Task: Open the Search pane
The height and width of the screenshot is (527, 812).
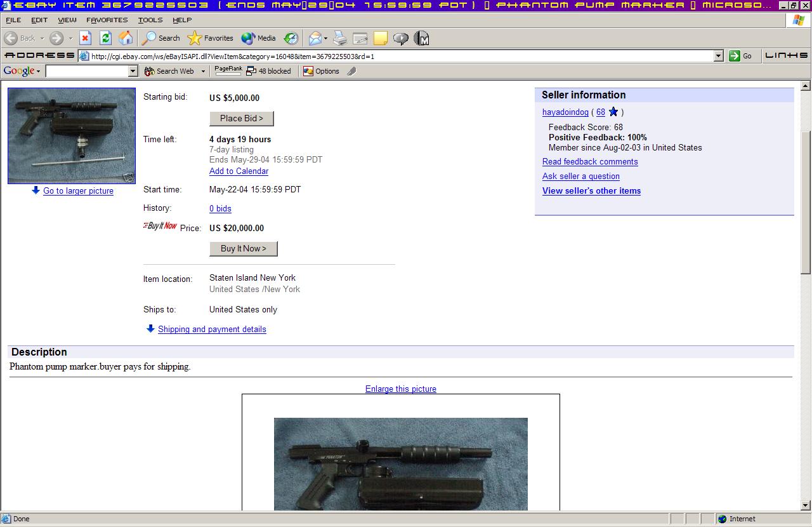Action: point(161,38)
